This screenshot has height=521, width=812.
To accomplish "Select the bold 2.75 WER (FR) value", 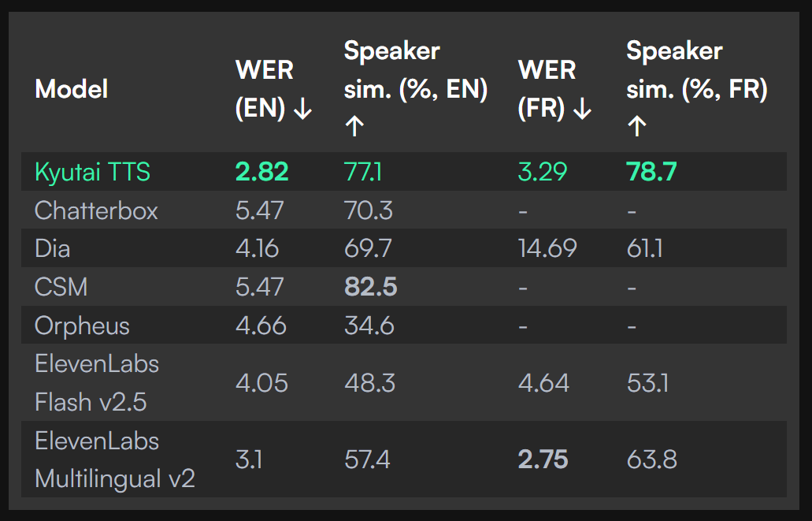I will (543, 460).
